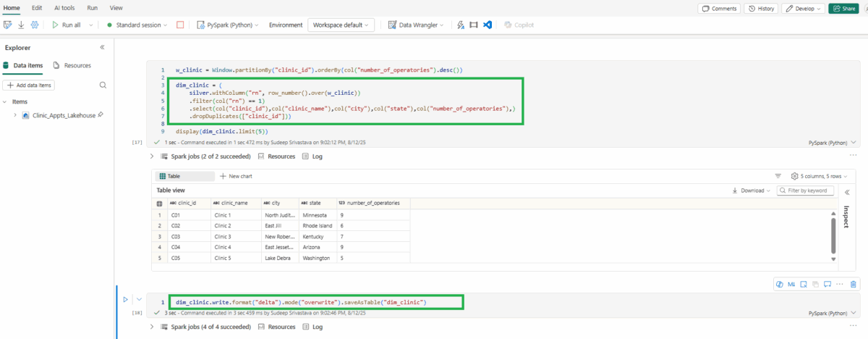Convert cell to Markdown icon
The image size is (868, 339).
tap(791, 284)
